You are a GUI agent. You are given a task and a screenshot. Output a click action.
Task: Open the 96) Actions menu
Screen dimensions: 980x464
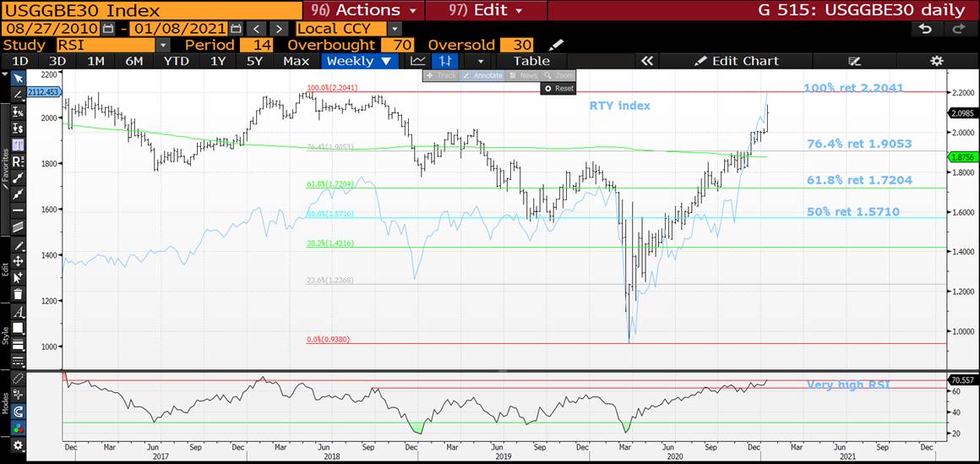pyautogui.click(x=363, y=10)
